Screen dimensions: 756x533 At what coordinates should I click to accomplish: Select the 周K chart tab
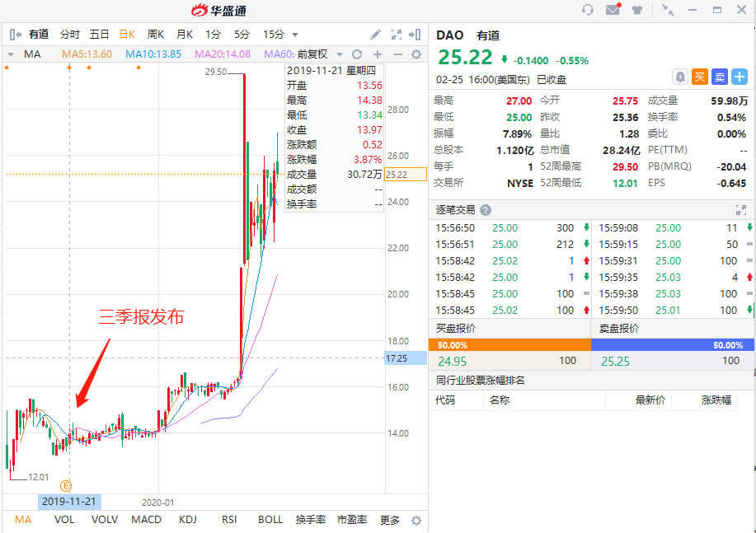tap(155, 35)
